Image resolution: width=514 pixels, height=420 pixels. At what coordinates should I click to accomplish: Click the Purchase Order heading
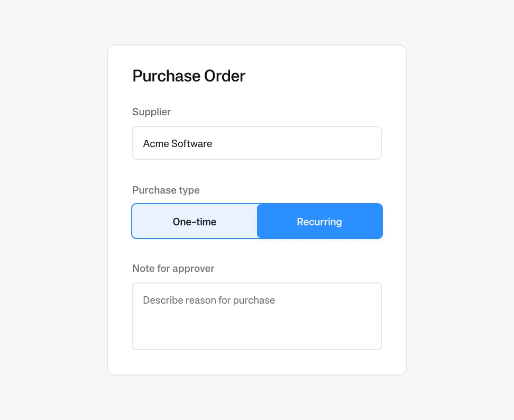[189, 76]
